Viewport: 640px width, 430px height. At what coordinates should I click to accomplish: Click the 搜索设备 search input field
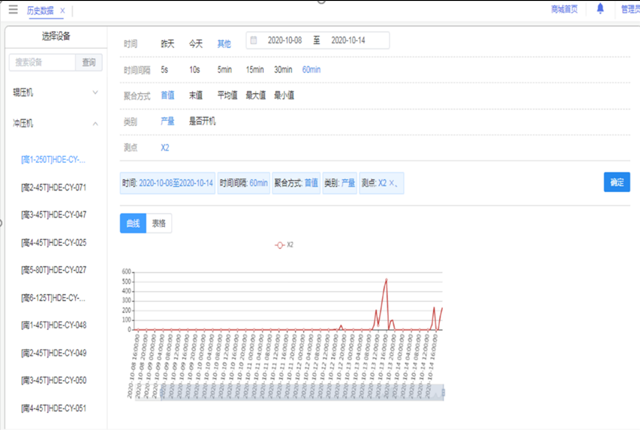tap(42, 62)
